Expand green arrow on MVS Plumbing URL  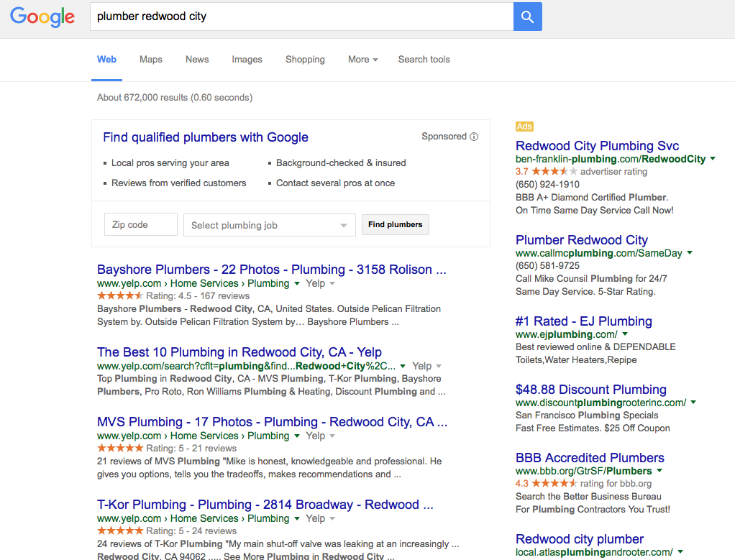(x=297, y=436)
